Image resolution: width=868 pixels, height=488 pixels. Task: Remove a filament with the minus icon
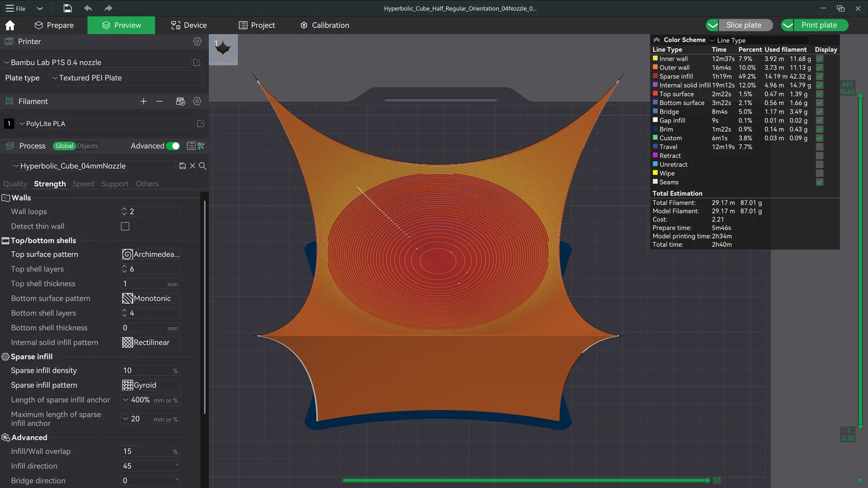[x=159, y=101]
